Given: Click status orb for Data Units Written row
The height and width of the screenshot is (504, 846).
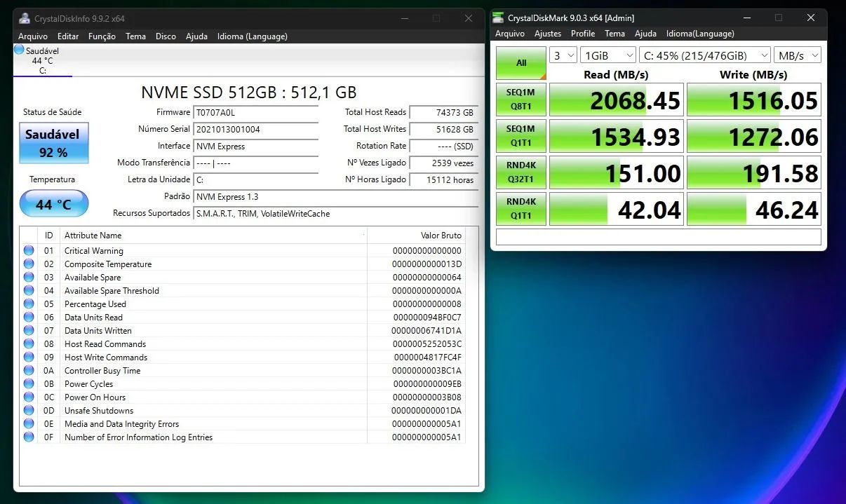Looking at the screenshot, I should [x=29, y=330].
